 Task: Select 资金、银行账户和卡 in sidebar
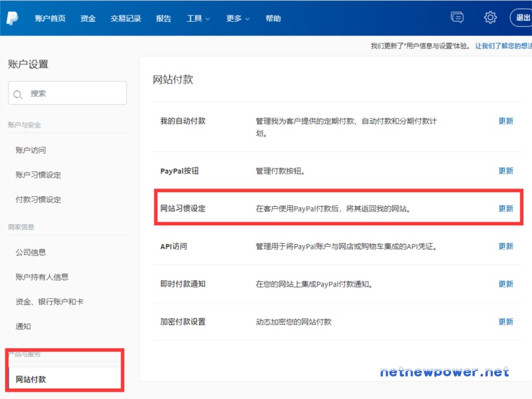50,301
